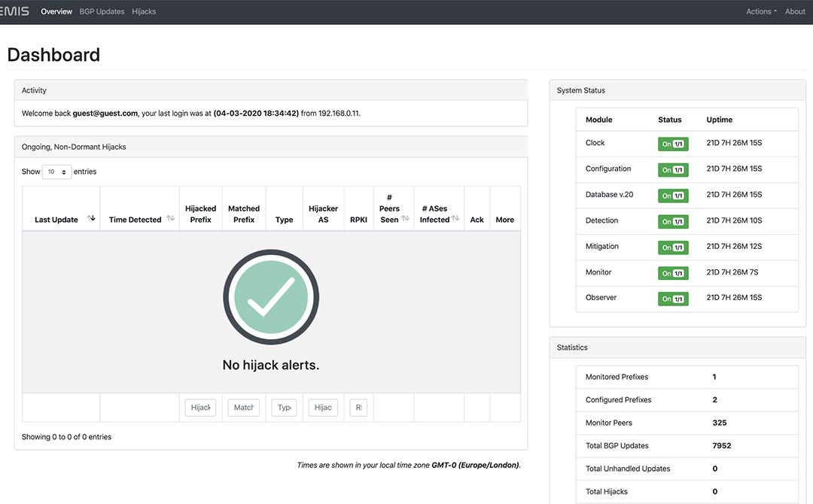This screenshot has width=813, height=504.
Task: Click the Mitigation module On status badge
Action: tap(672, 247)
